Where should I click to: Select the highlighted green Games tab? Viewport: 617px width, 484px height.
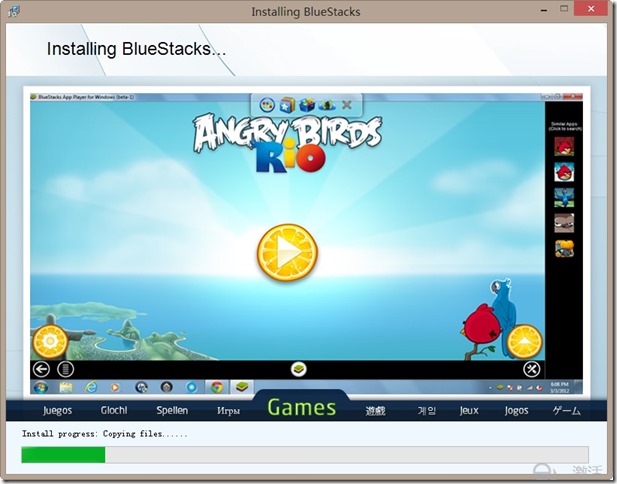click(x=302, y=407)
